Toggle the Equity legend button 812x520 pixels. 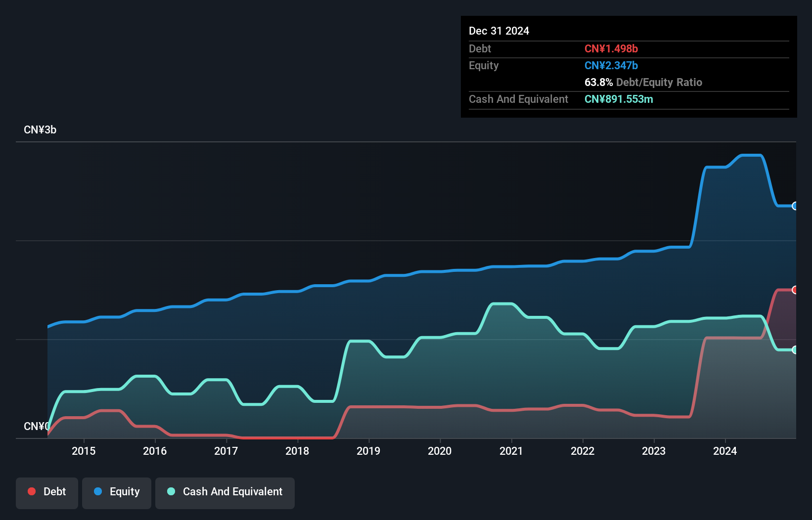pos(117,493)
